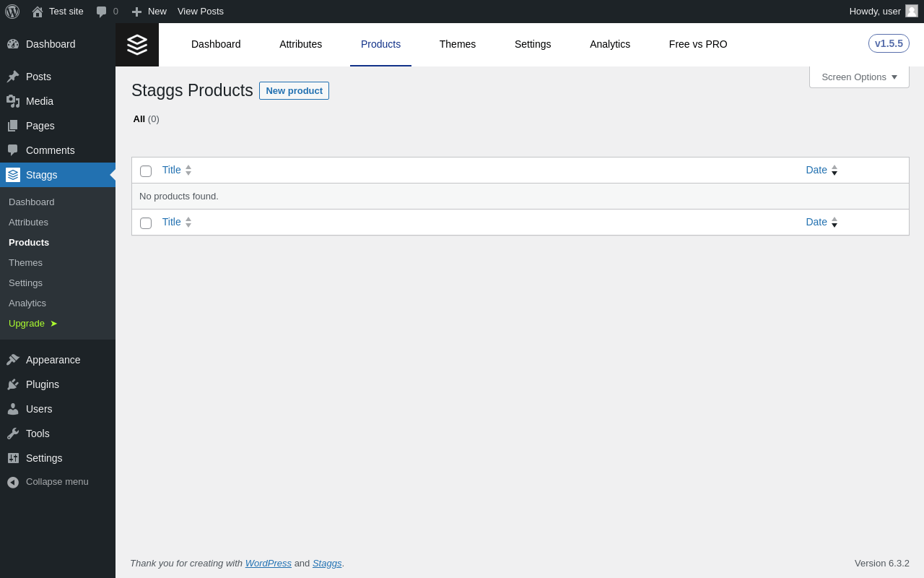924x578 pixels.
Task: Open the comments bubble icon in admin bar
Action: pyautogui.click(x=101, y=12)
